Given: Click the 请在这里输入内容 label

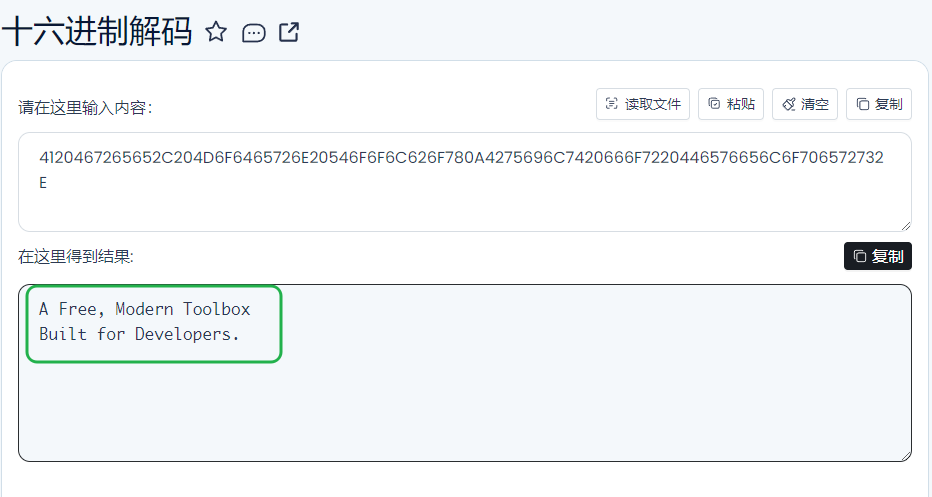Looking at the screenshot, I should (85, 108).
